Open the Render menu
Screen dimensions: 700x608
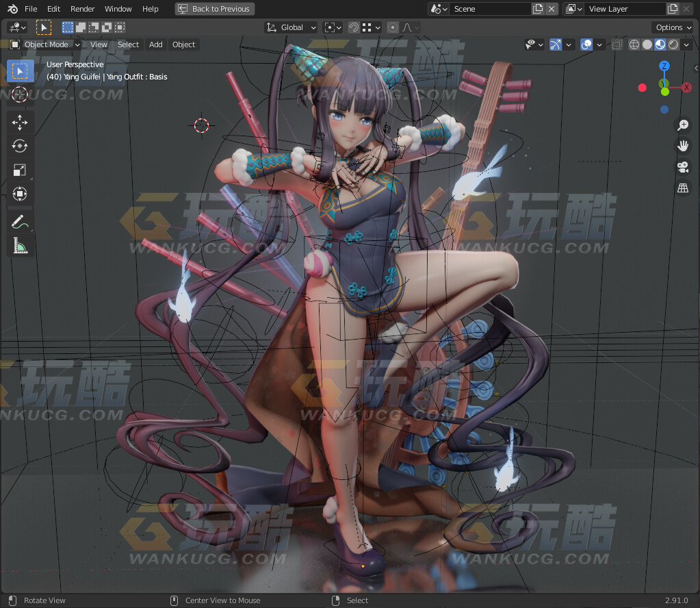(83, 9)
